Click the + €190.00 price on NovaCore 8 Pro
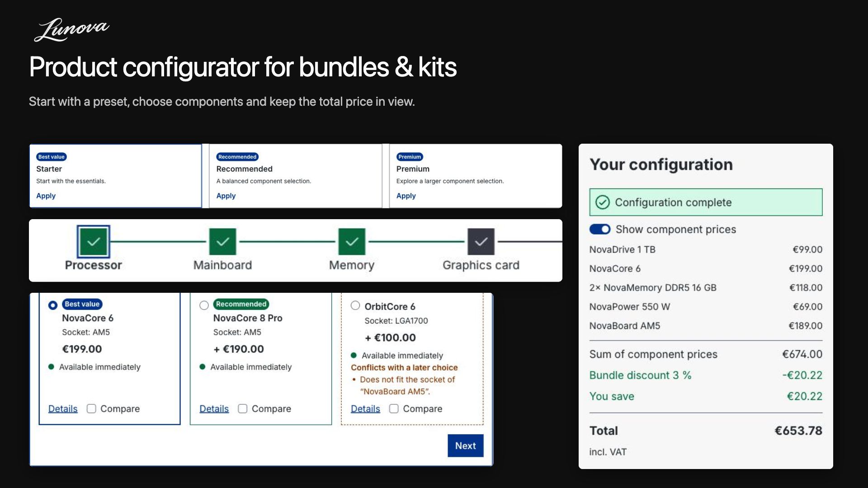868x488 pixels. (238, 349)
